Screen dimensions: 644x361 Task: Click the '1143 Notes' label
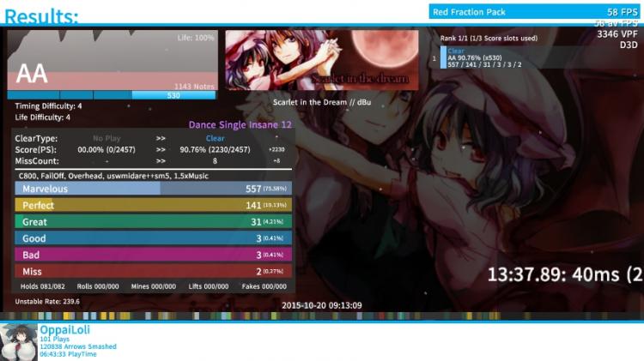[194, 87]
